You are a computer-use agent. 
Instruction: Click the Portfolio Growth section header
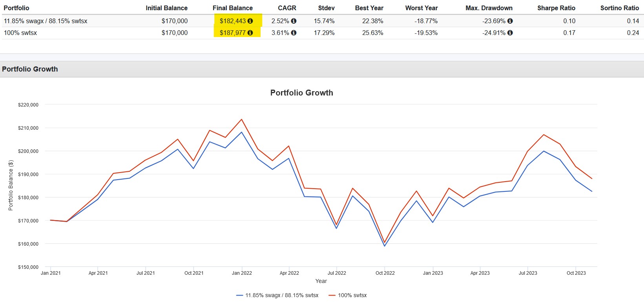click(x=30, y=69)
